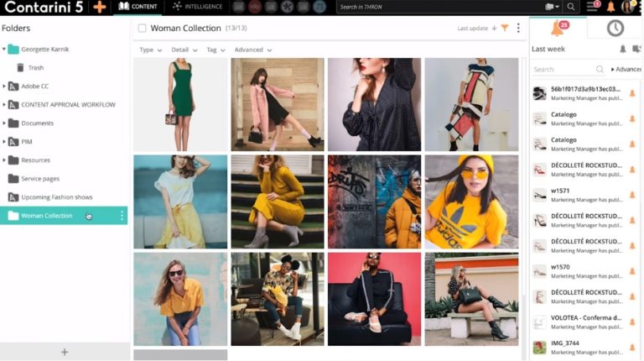
Task: Open the clock history tab
Action: pos(615,29)
